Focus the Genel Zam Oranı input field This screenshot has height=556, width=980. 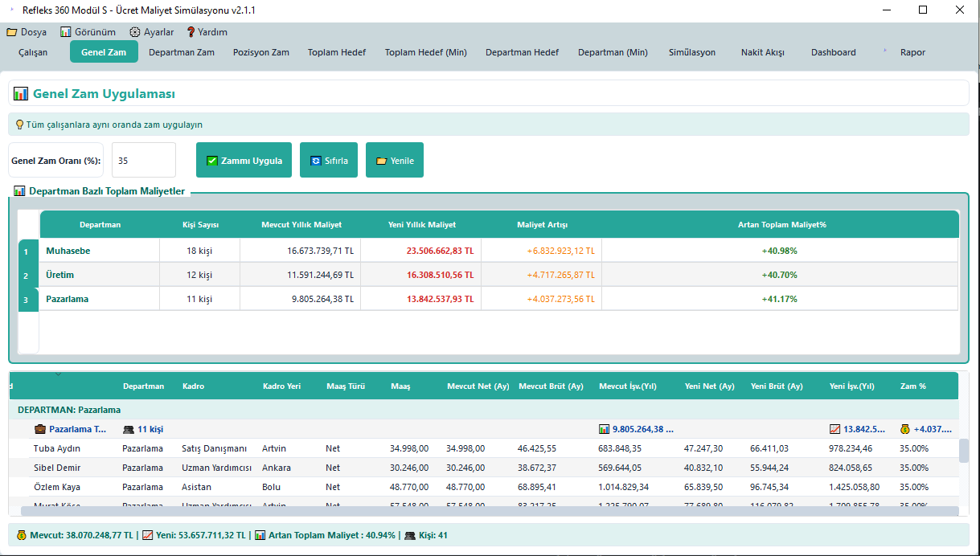coord(143,161)
